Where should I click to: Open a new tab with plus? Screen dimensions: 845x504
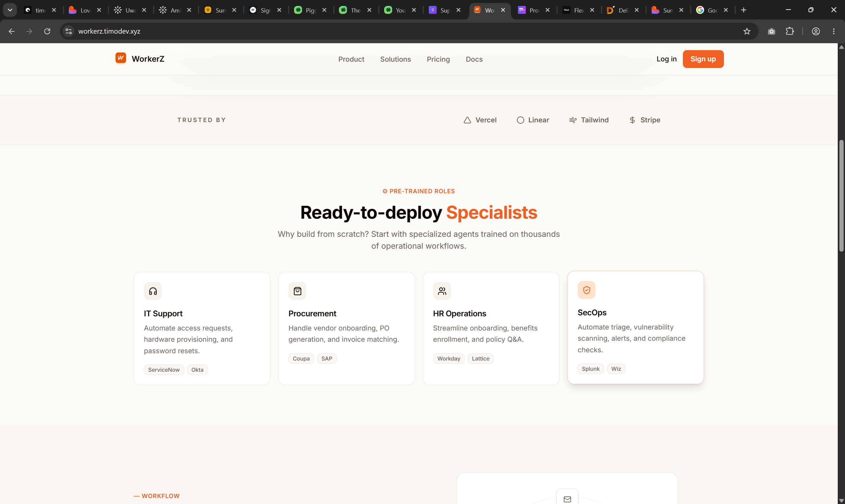tap(744, 10)
